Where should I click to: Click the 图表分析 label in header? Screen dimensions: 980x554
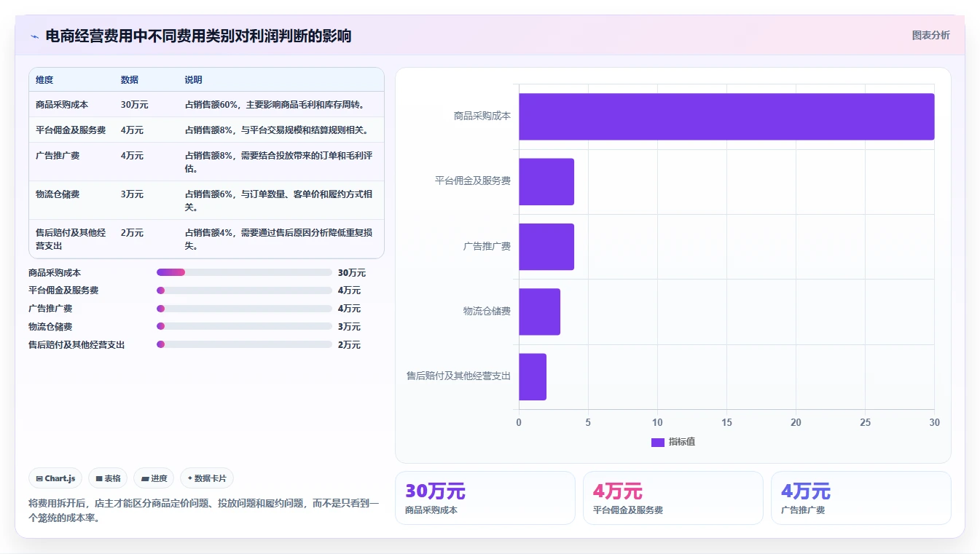click(930, 35)
